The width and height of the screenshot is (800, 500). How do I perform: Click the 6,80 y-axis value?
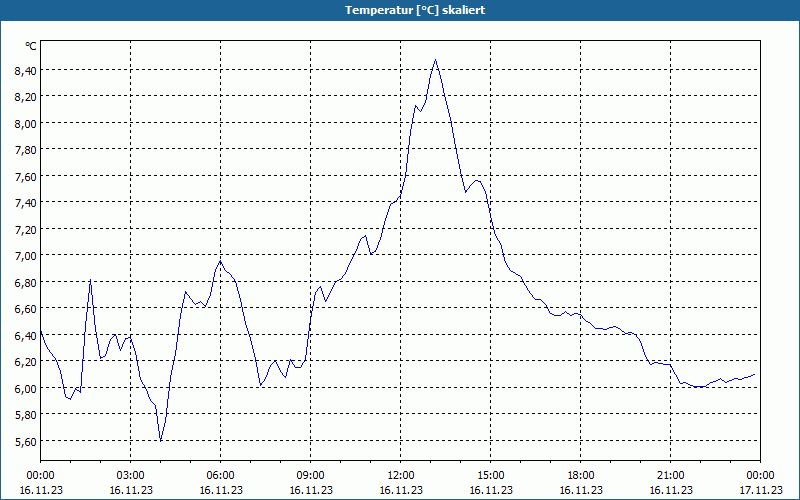point(26,283)
